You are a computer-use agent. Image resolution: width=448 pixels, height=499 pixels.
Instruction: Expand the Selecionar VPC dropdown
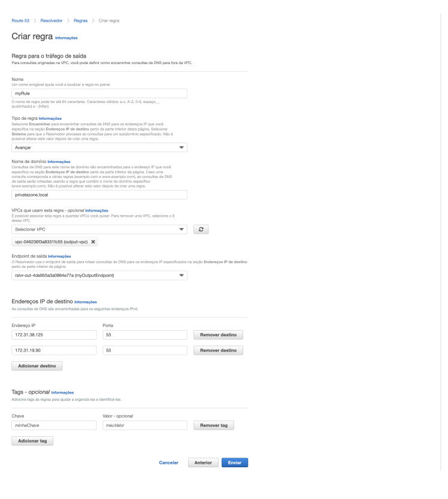point(99,229)
